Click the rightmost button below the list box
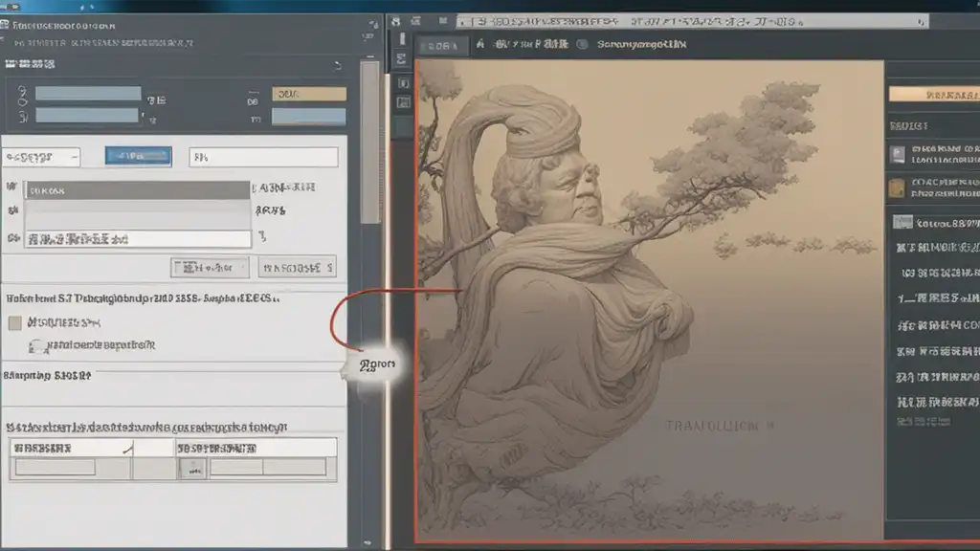 coord(298,267)
